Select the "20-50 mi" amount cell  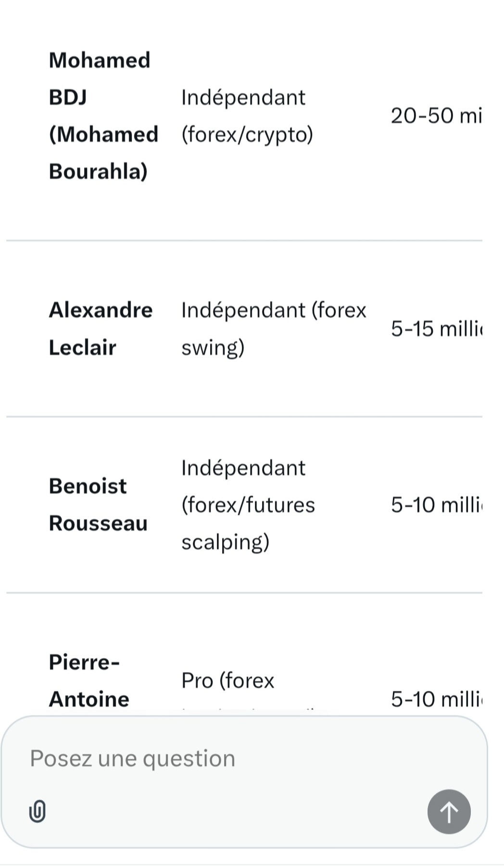click(436, 116)
